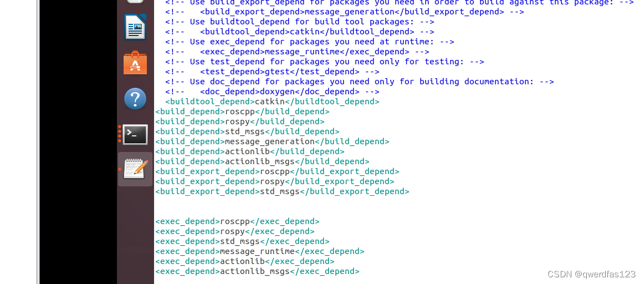This screenshot has height=284, width=644.
Task: Click the exec_depend actionlib_msgs line
Action: [x=257, y=271]
